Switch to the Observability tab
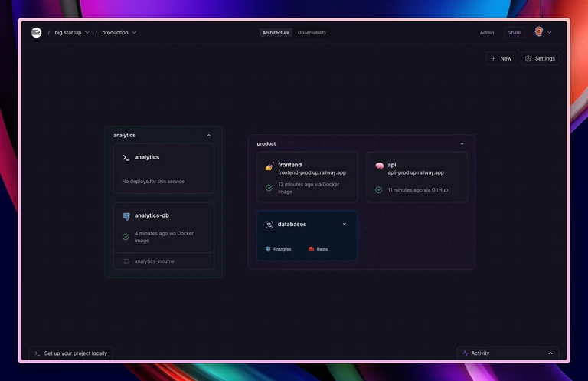 click(x=312, y=33)
